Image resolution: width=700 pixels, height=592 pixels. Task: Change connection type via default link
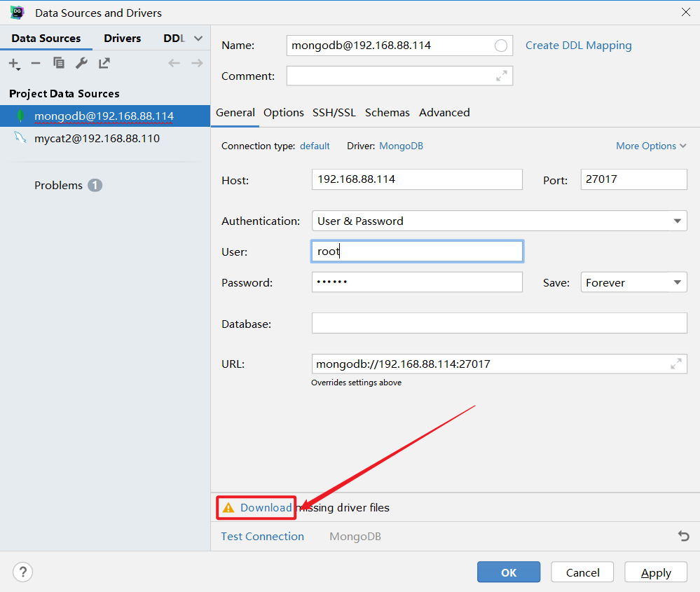point(315,146)
